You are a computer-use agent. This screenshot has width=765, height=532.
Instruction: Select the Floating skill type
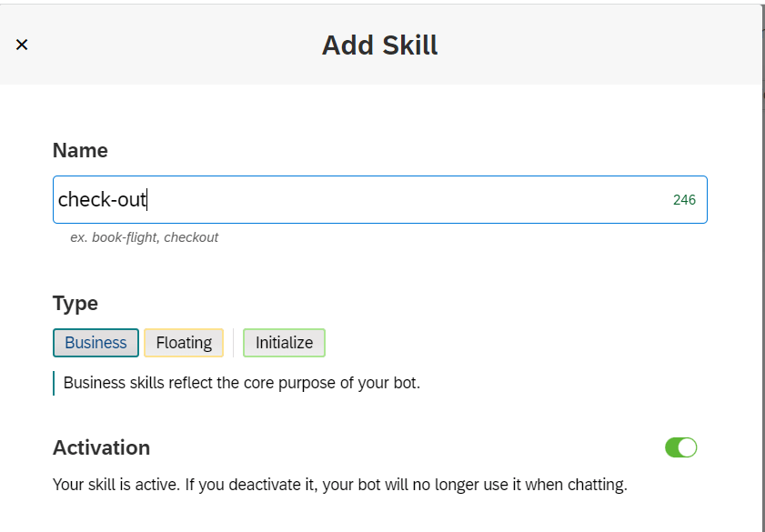point(184,343)
